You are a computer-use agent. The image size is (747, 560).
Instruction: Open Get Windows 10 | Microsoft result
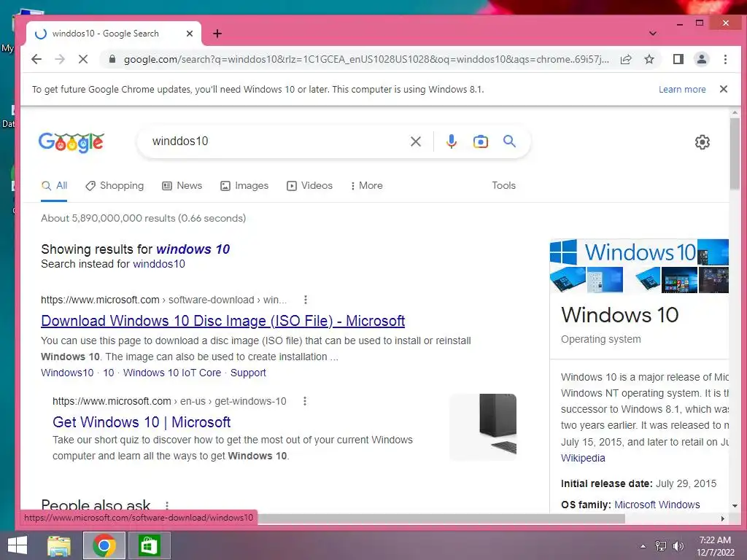142,422
